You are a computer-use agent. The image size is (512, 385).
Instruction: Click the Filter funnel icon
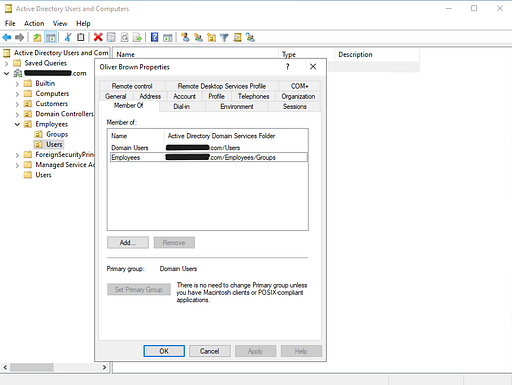coord(224,38)
